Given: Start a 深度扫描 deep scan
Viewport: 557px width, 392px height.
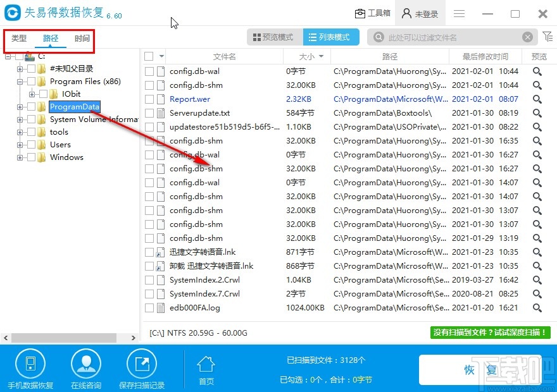Looking at the screenshot, I should click(x=490, y=332).
